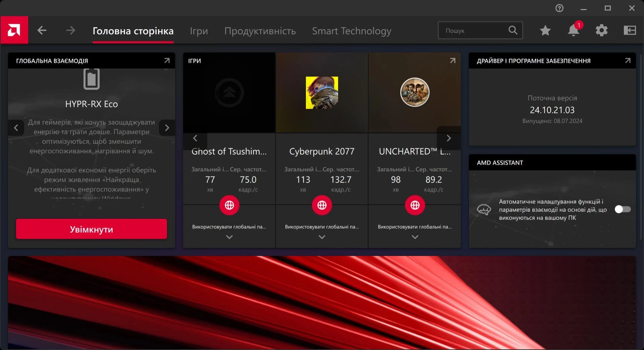Expand the Глобальна взаємодія panel arrow
Screen dimensions: 644x350
(x=167, y=60)
